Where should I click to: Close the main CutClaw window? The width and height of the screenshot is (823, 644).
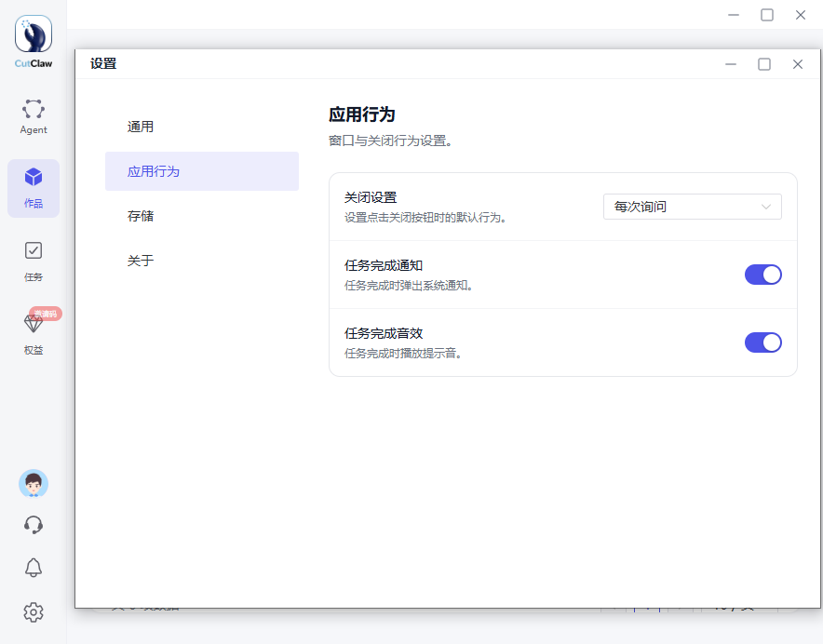[801, 15]
